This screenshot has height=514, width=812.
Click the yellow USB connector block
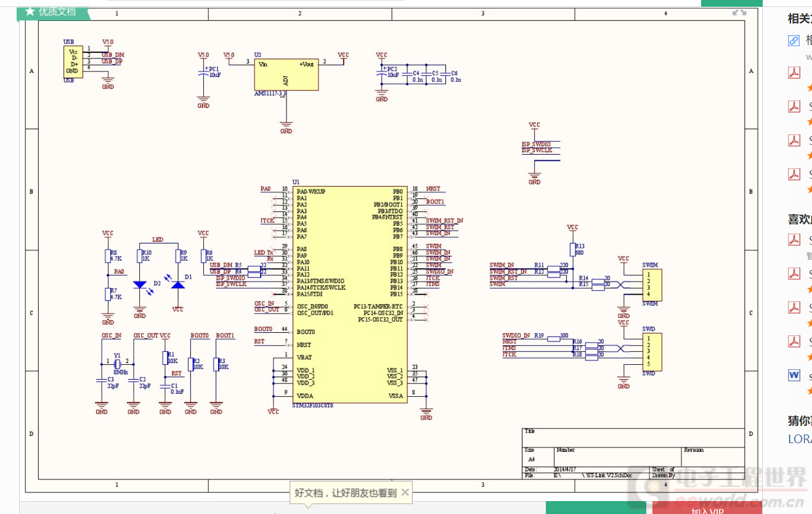coord(73,62)
